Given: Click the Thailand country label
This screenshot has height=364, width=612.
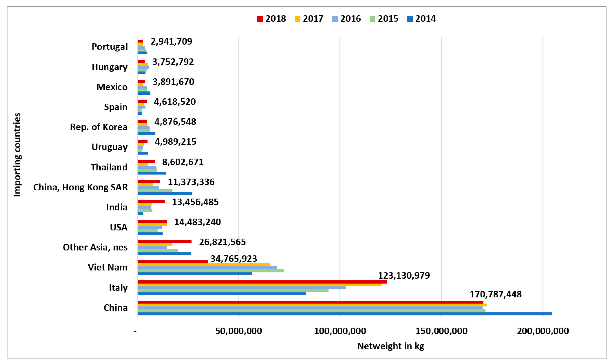Looking at the screenshot, I should tap(109, 167).
